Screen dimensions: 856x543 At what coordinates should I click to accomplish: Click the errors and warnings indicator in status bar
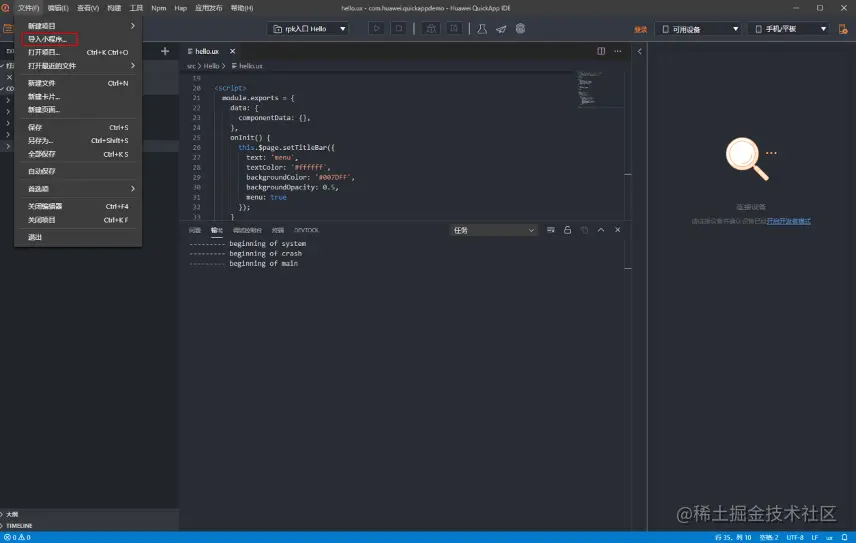point(17,538)
